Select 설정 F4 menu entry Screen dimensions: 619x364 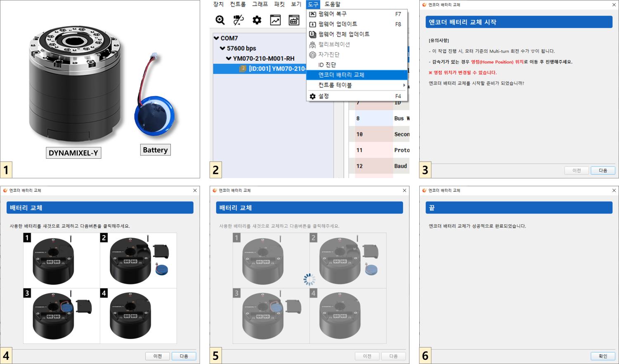(x=357, y=96)
